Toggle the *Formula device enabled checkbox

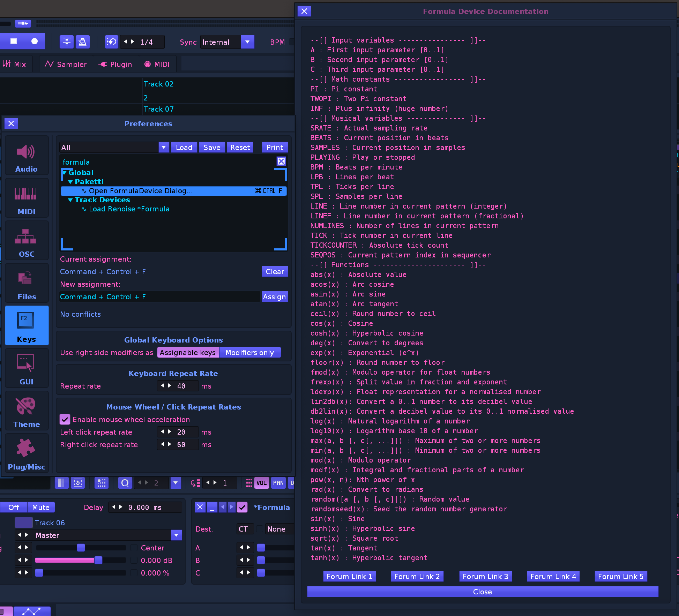tap(242, 507)
